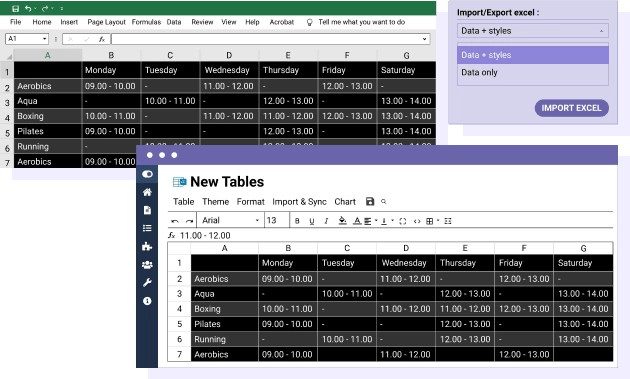
Task: Click the Undo arrow in Excel title bar
Action: coord(28,8)
